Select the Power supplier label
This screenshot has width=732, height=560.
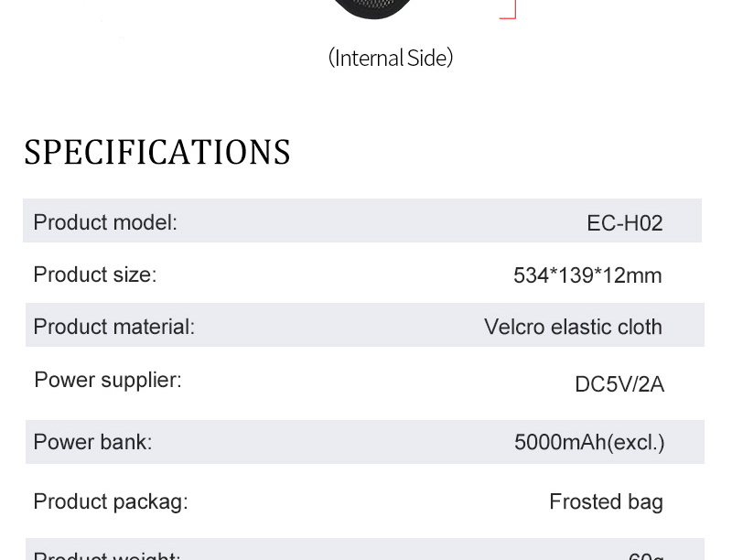[108, 381]
